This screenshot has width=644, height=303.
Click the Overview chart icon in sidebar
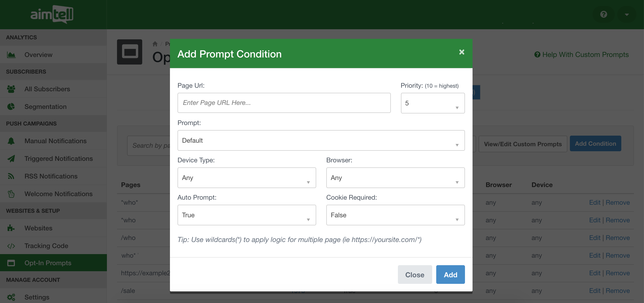[11, 55]
